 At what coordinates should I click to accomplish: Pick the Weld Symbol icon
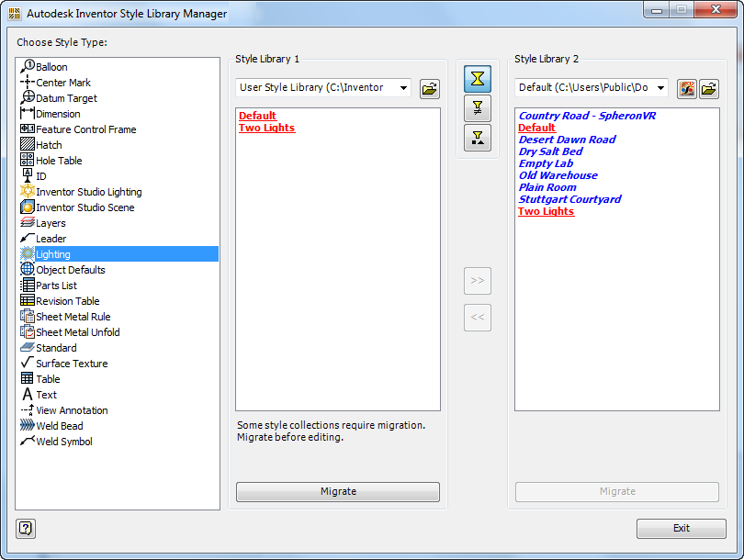(28, 441)
